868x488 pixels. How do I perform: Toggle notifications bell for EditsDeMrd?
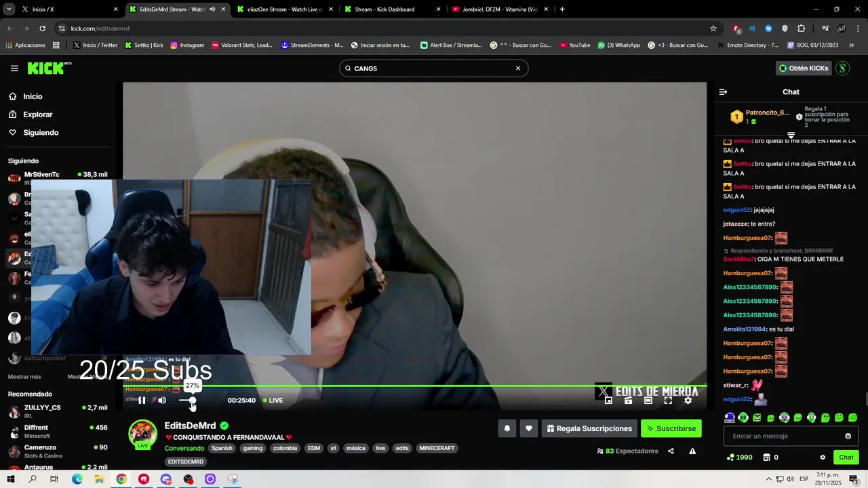[507, 428]
